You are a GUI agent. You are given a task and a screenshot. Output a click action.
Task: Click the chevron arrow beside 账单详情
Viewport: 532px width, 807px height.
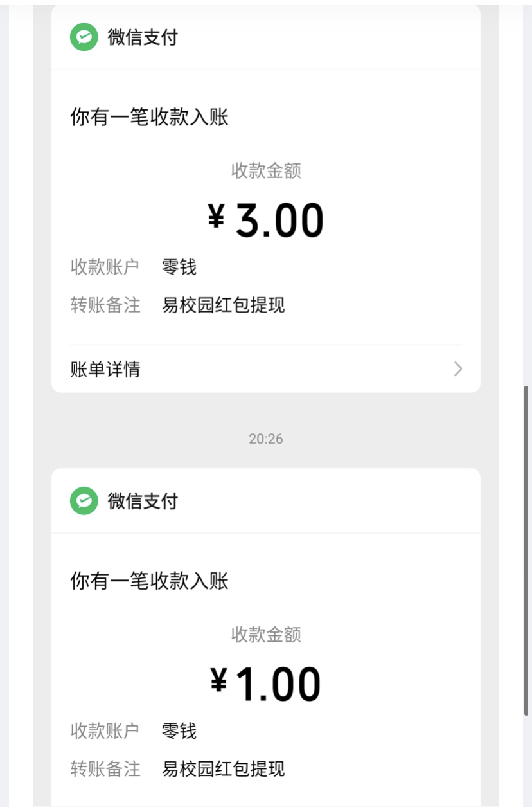(x=457, y=368)
